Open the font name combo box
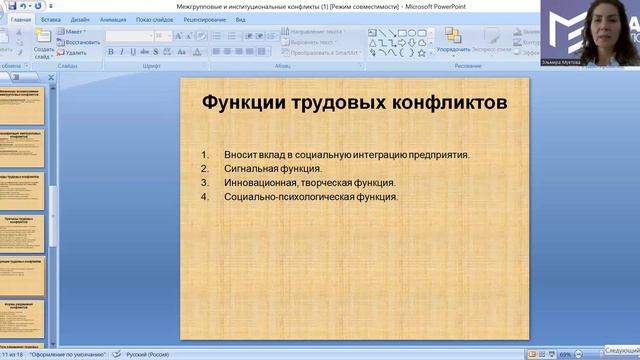The height and width of the screenshot is (360, 640). tap(129, 36)
